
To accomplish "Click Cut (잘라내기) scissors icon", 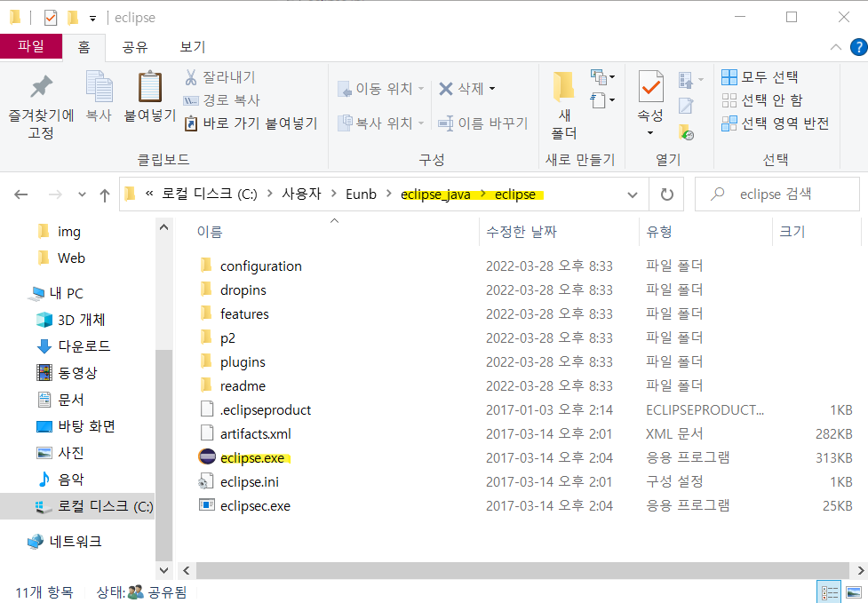I will coord(190,77).
